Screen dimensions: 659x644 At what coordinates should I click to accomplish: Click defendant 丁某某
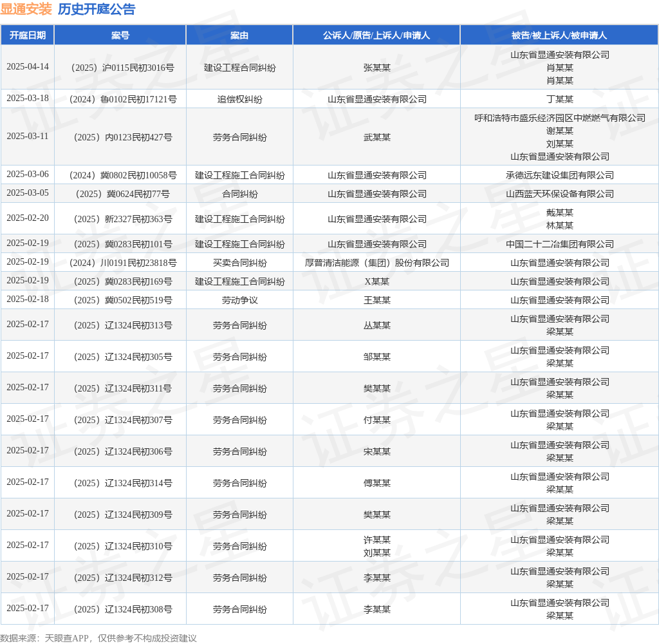click(560, 99)
